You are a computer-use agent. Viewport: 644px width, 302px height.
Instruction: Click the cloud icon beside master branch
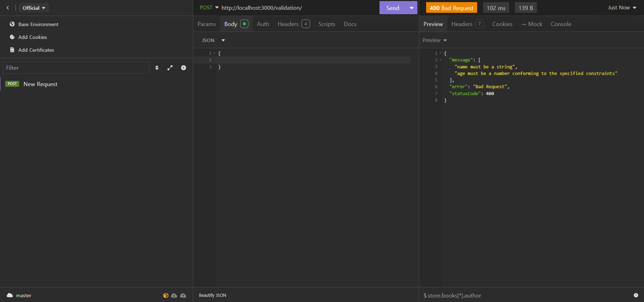pyautogui.click(x=10, y=295)
